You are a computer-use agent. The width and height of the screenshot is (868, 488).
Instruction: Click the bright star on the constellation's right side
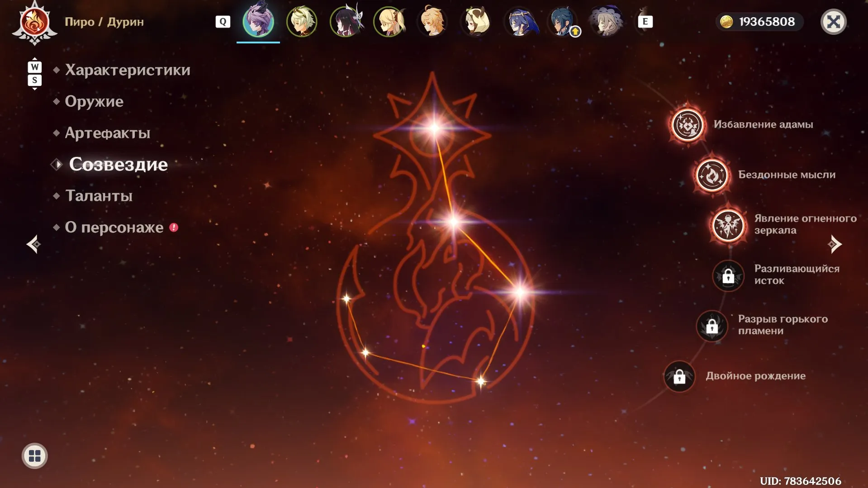520,292
